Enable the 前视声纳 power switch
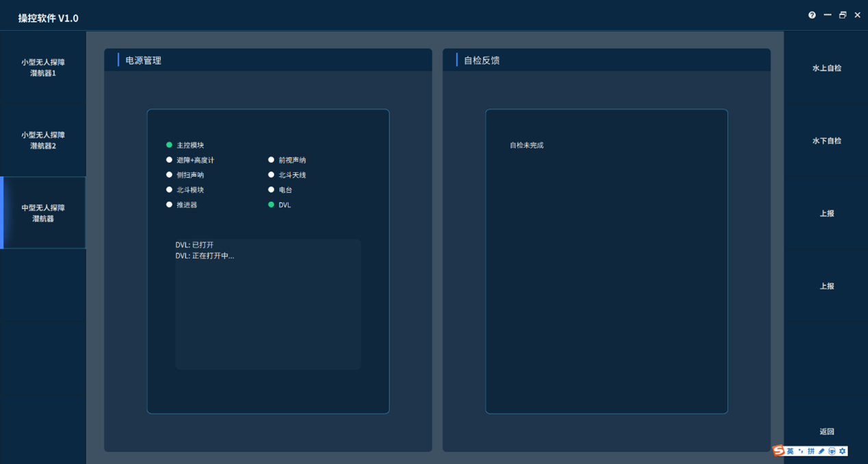 (272, 160)
